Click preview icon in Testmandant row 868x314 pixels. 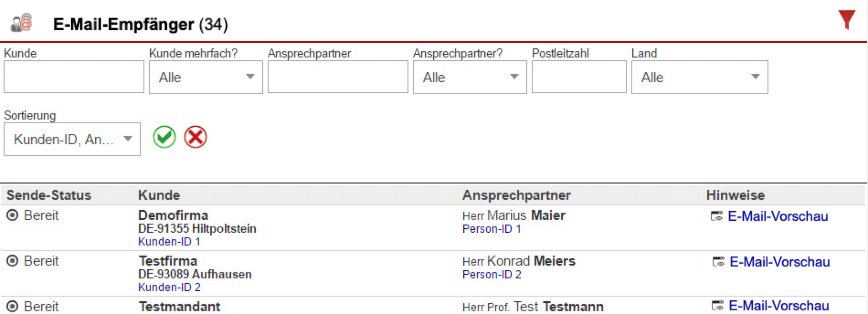click(x=718, y=305)
